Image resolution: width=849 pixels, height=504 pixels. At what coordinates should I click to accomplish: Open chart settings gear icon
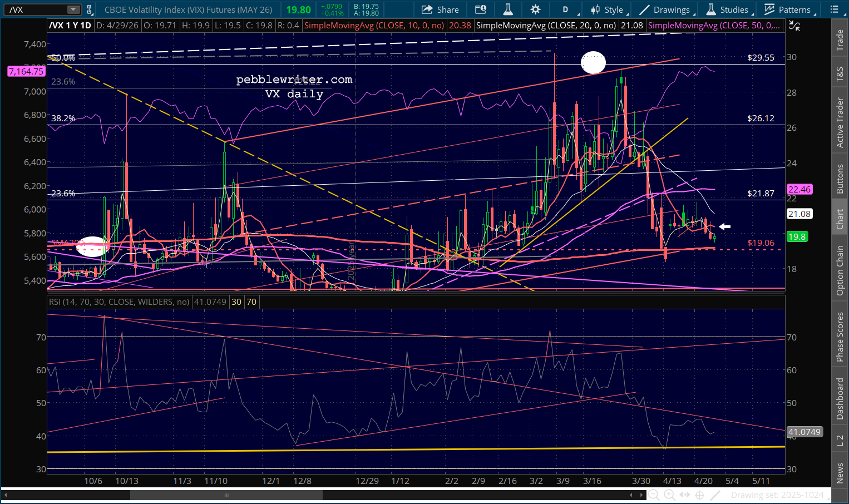tap(535, 9)
